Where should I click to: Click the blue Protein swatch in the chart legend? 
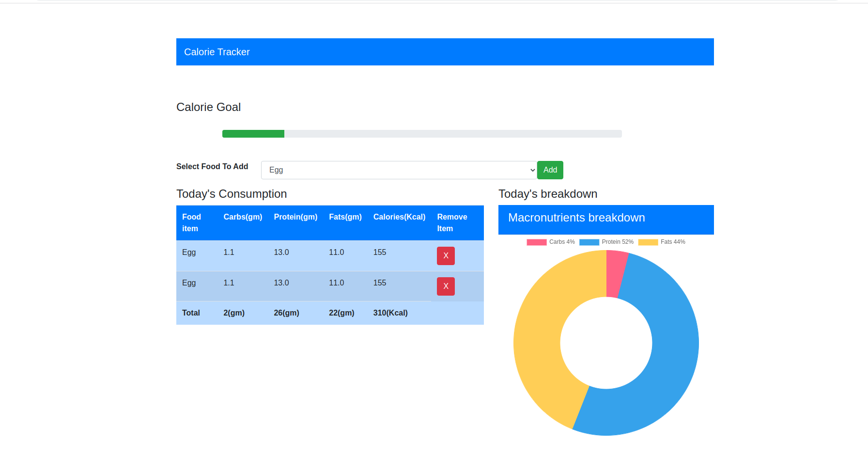(x=589, y=241)
